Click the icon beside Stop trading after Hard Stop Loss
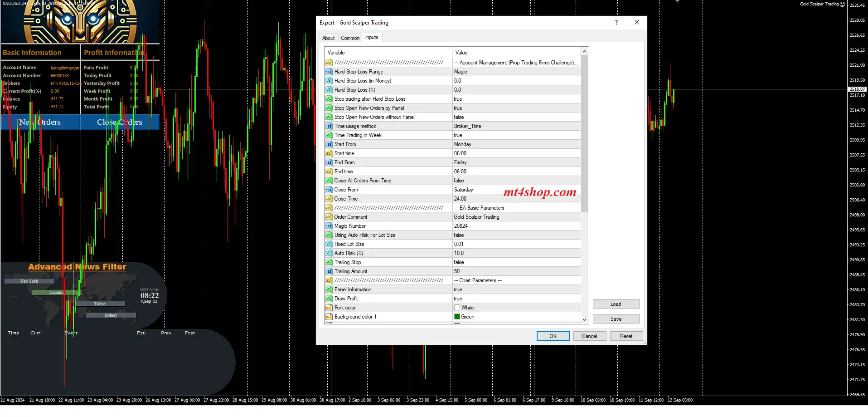 329,99
